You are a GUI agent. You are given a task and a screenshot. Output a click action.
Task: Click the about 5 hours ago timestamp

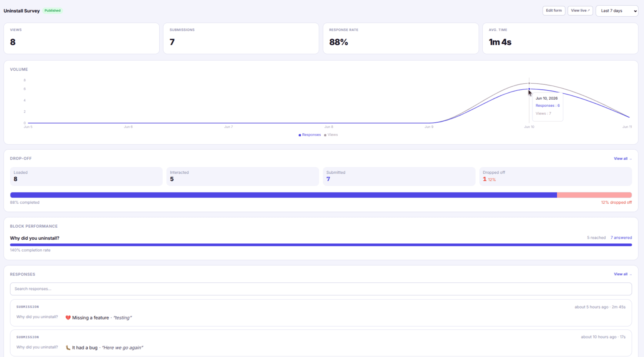(x=591, y=307)
